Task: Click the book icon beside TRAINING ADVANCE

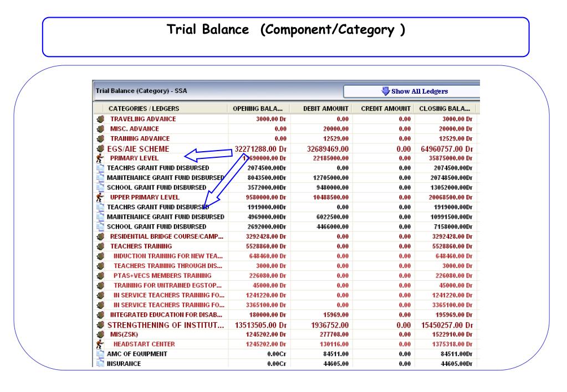Action: coord(100,138)
